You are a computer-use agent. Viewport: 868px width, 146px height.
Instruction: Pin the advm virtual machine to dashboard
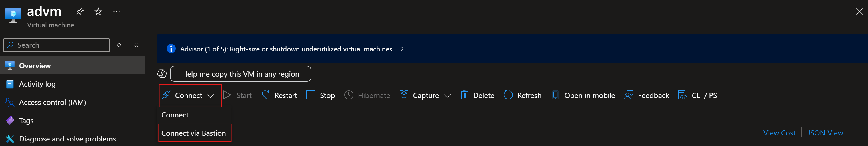[x=79, y=12]
